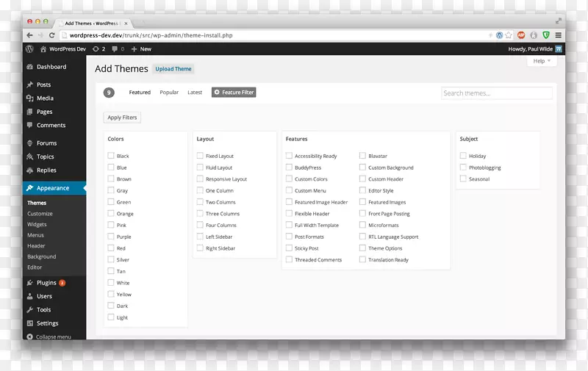
Task: Focus the Search themes input field
Action: click(496, 93)
